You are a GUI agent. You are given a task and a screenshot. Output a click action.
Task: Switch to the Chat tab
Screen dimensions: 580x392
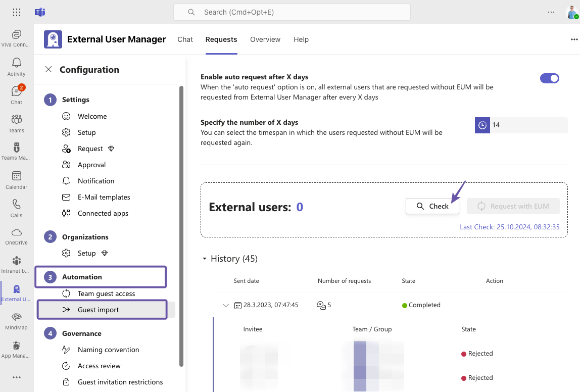pos(185,39)
